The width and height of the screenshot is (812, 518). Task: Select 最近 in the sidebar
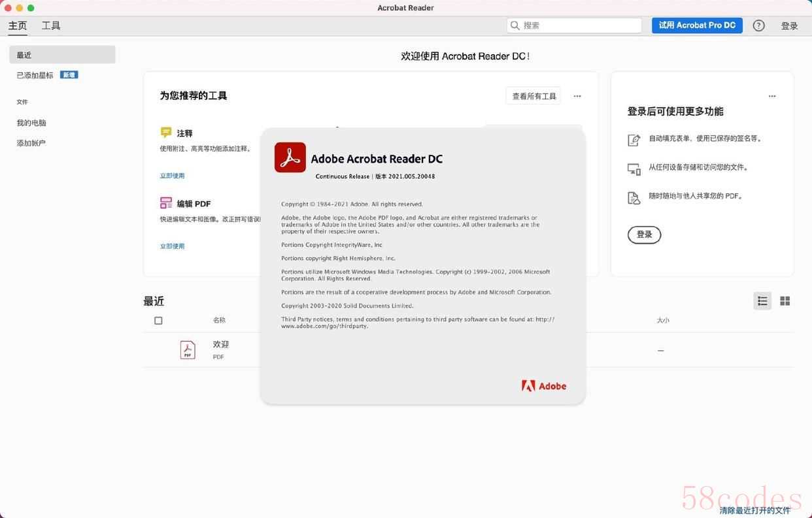62,55
